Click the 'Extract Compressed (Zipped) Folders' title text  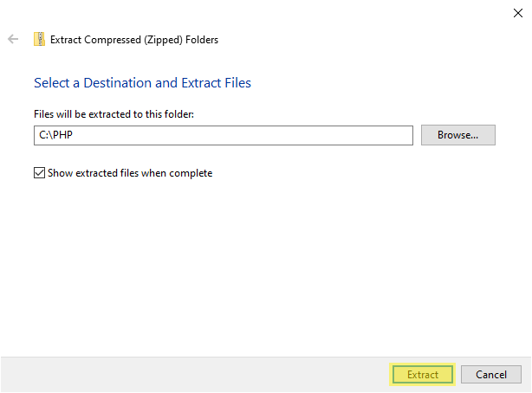(x=134, y=40)
